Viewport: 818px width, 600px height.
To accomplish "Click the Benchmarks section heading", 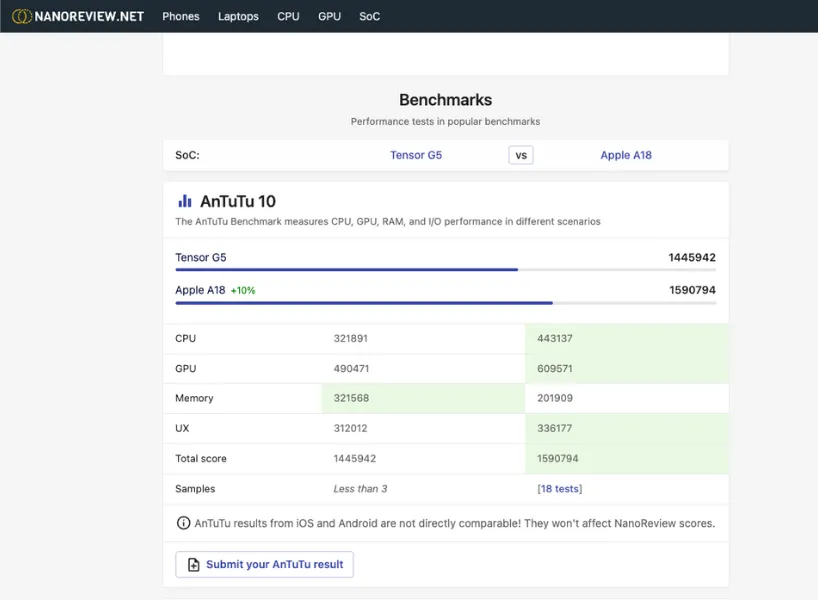I will click(446, 100).
